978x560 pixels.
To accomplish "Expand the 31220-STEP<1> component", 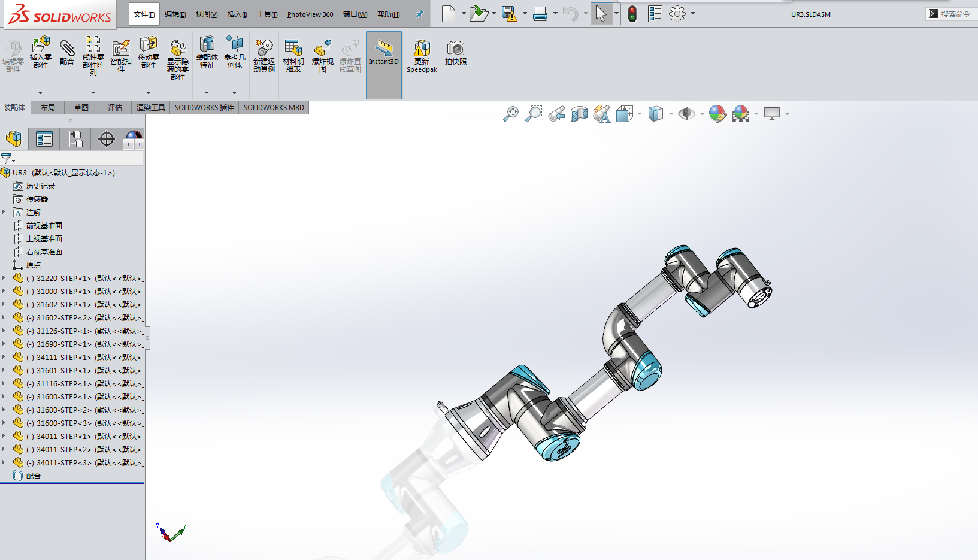I will click(x=4, y=278).
